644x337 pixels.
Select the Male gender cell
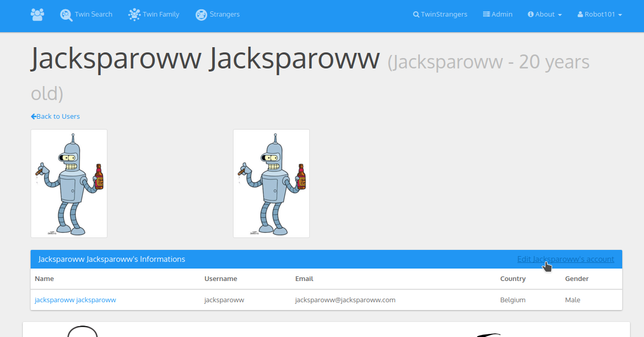click(572, 300)
